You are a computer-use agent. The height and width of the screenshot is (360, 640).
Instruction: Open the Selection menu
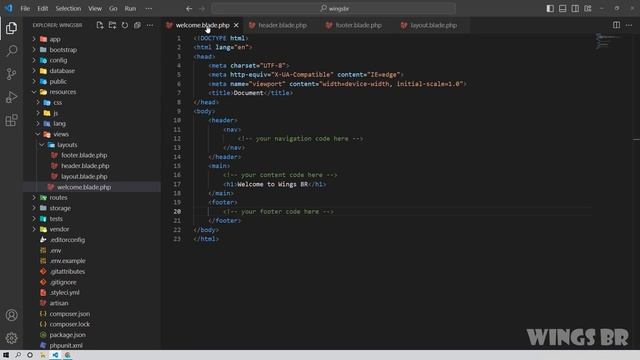click(68, 9)
